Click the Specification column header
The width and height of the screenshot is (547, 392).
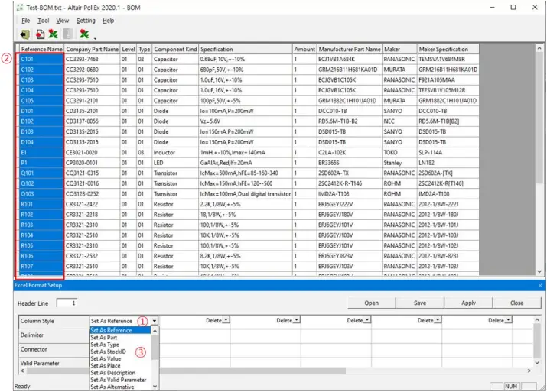pyautogui.click(x=246, y=49)
